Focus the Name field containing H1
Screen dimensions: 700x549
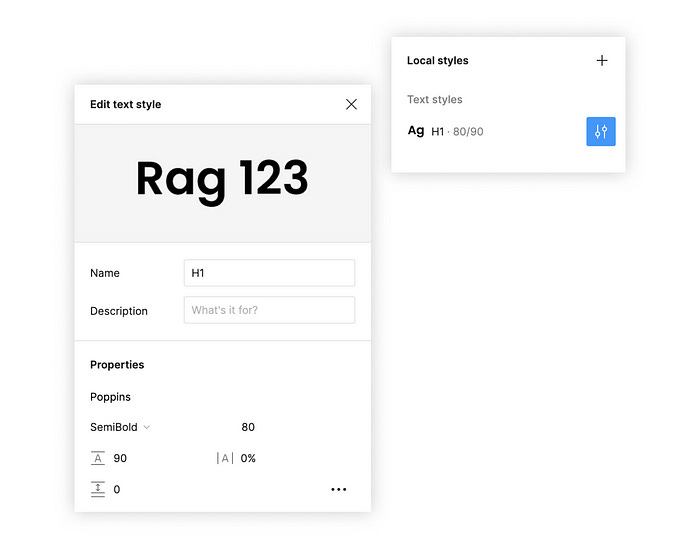269,273
